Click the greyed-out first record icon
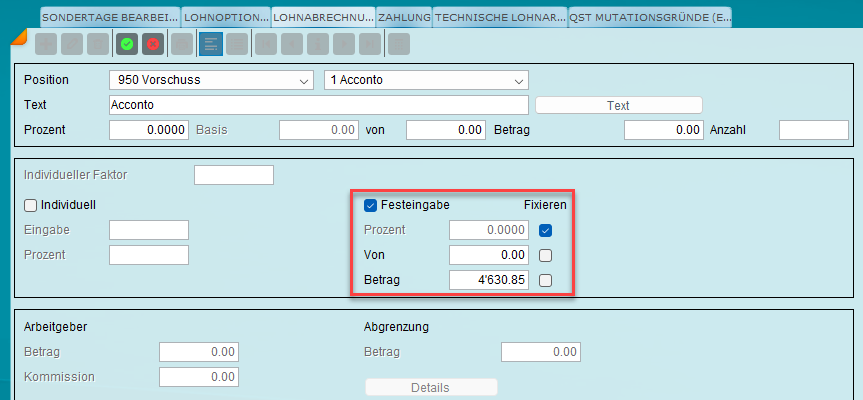This screenshot has height=400, width=863. (266, 43)
